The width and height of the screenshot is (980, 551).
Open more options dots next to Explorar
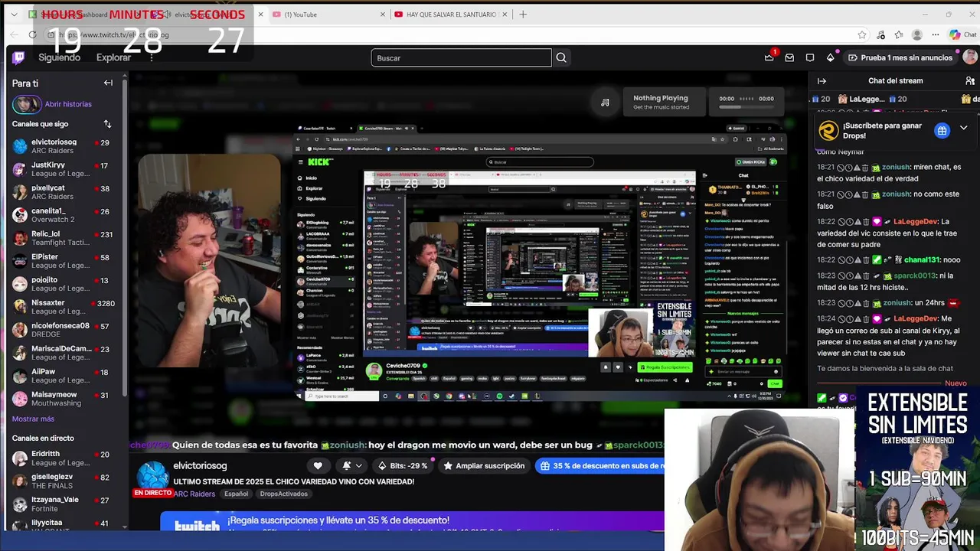[152, 57]
